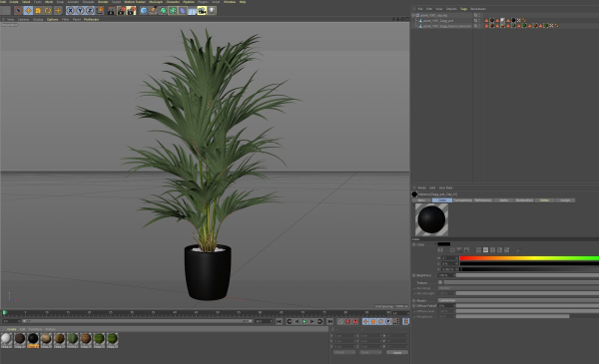This screenshot has width=599, height=364.
Task: Switch to the Editor tab
Action: (x=544, y=200)
